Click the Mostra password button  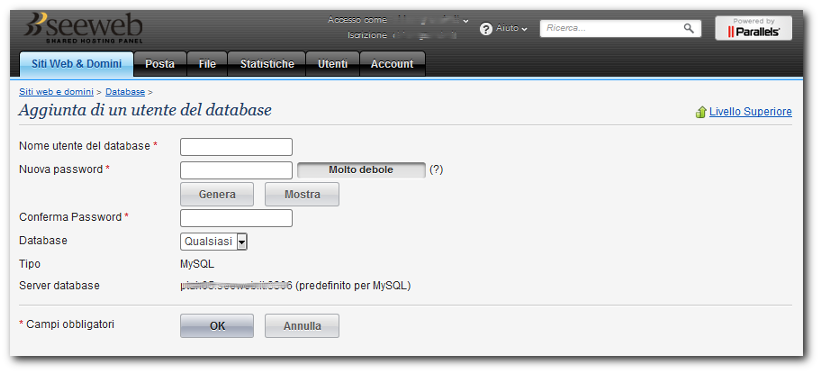point(302,194)
